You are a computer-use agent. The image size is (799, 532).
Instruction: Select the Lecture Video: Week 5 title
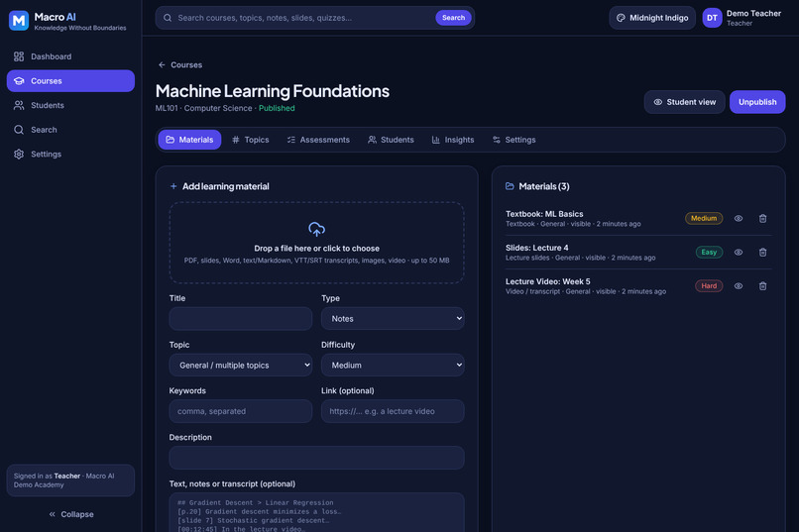pyautogui.click(x=548, y=281)
